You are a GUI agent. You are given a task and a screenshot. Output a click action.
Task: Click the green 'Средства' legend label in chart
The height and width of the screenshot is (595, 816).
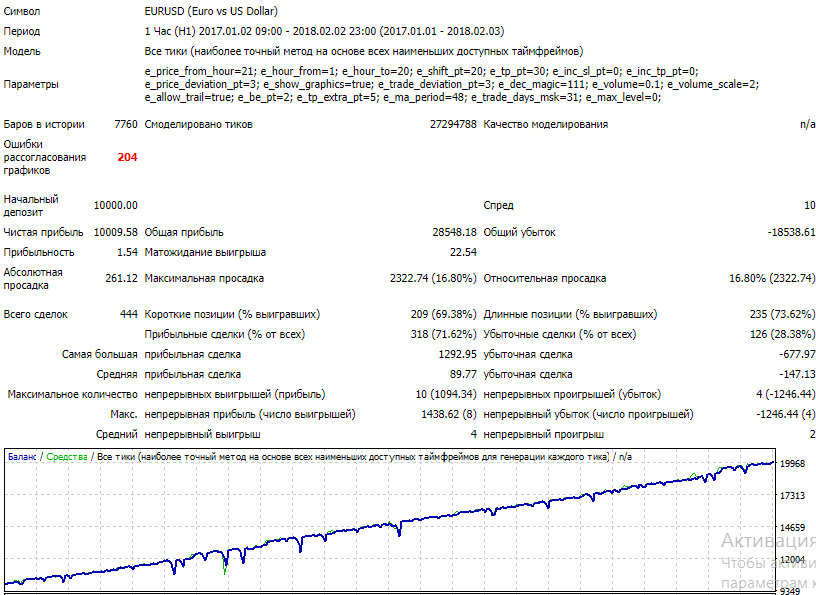coord(67,457)
